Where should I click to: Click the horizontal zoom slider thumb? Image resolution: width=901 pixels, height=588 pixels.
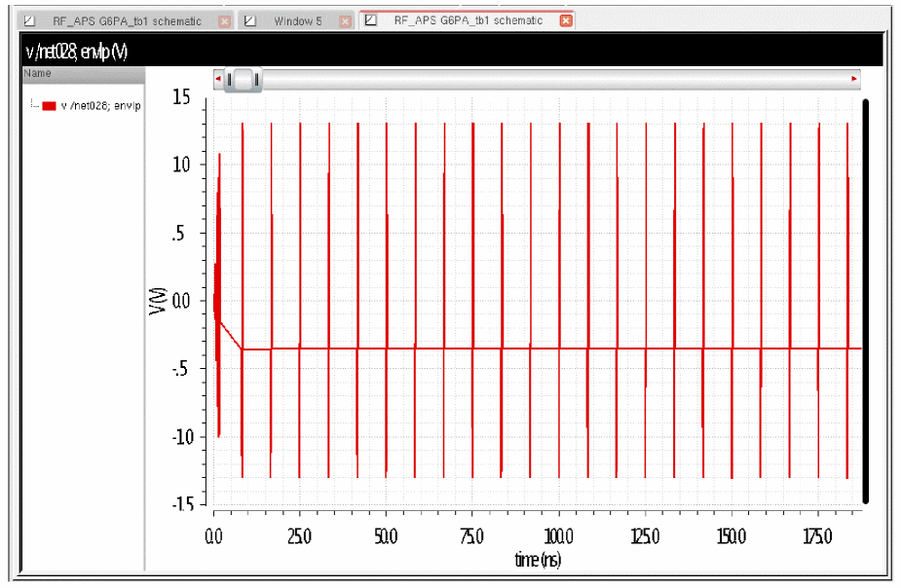[x=244, y=79]
